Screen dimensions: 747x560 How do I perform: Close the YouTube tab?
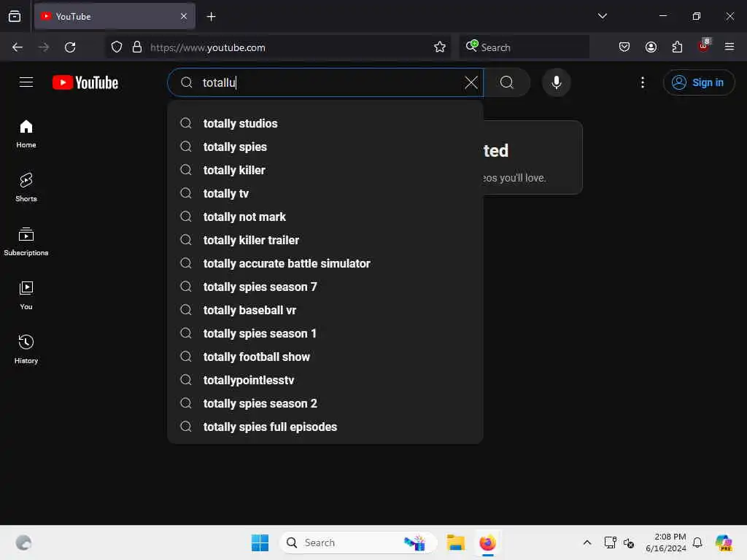[184, 17]
